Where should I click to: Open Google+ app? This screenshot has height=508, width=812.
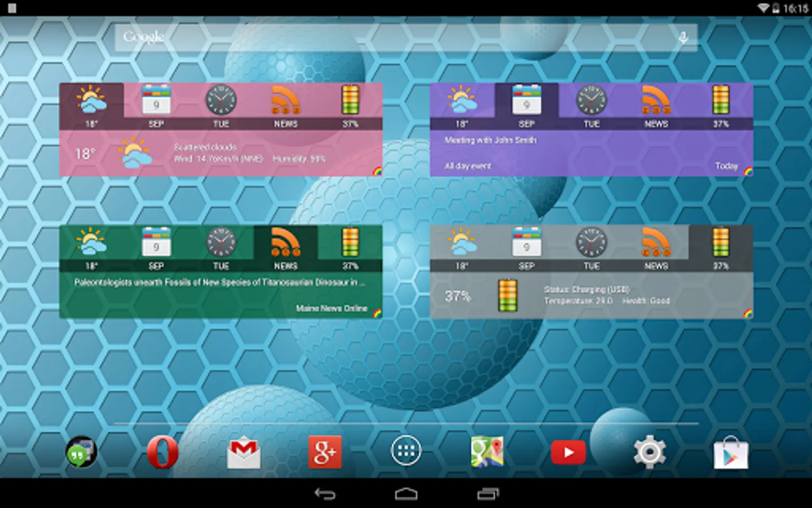coord(325,452)
